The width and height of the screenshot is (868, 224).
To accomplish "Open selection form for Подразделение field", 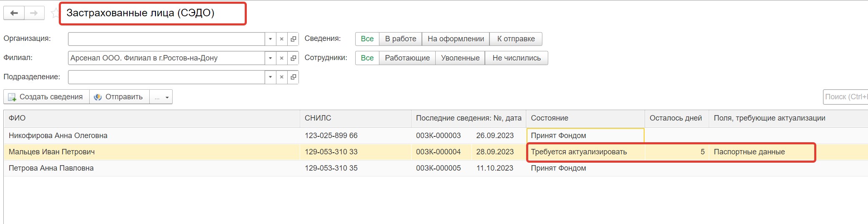I will click(x=294, y=77).
